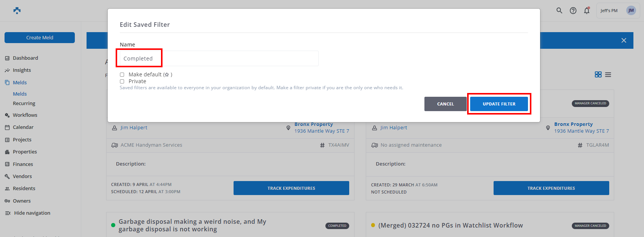This screenshot has height=237, width=644.
Task: Switch to list view icon
Action: click(608, 74)
